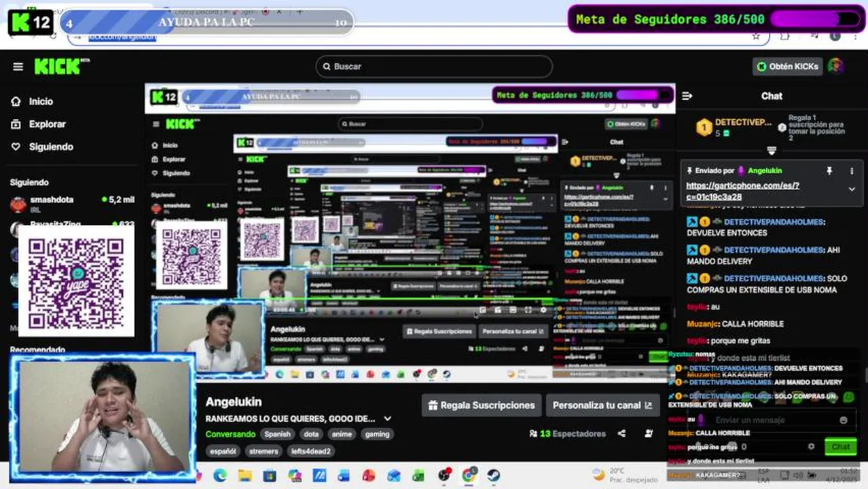
Task: Open Google Chrome from the taskbar
Action: tap(469, 475)
